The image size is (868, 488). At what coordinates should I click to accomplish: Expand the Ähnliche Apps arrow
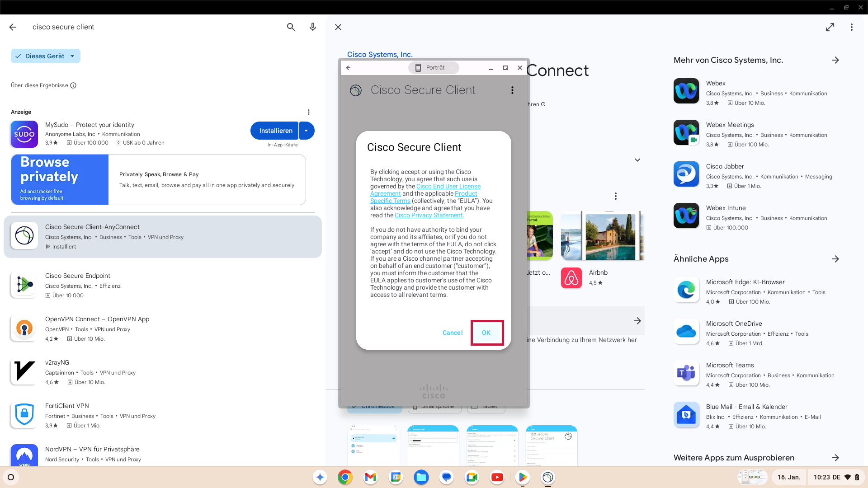point(835,259)
